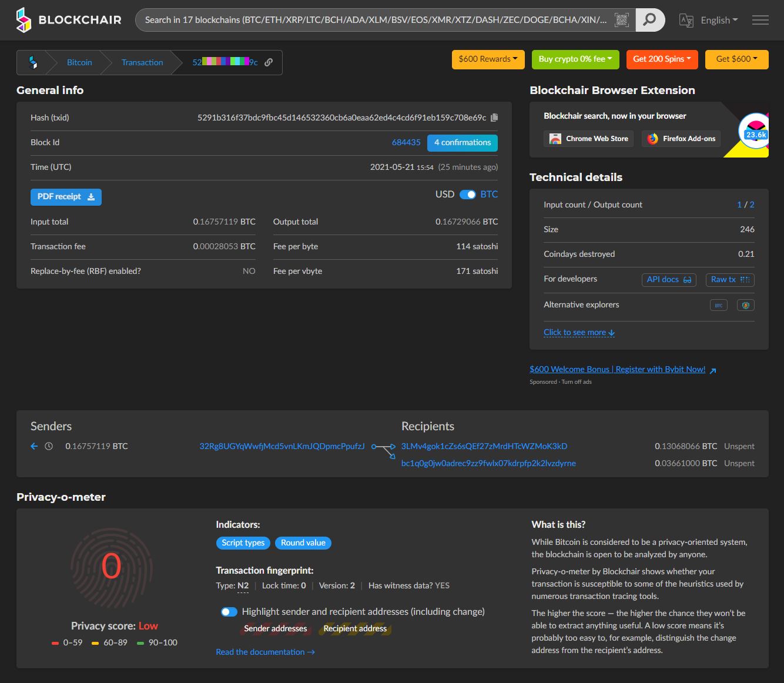This screenshot has height=683, width=784.
Task: Click the magnifier search button
Action: 649,20
